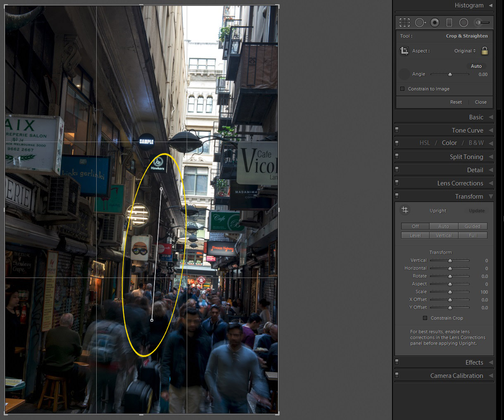Open the Aspect ratio Original dropdown
The height and width of the screenshot is (420, 504).
[465, 51]
